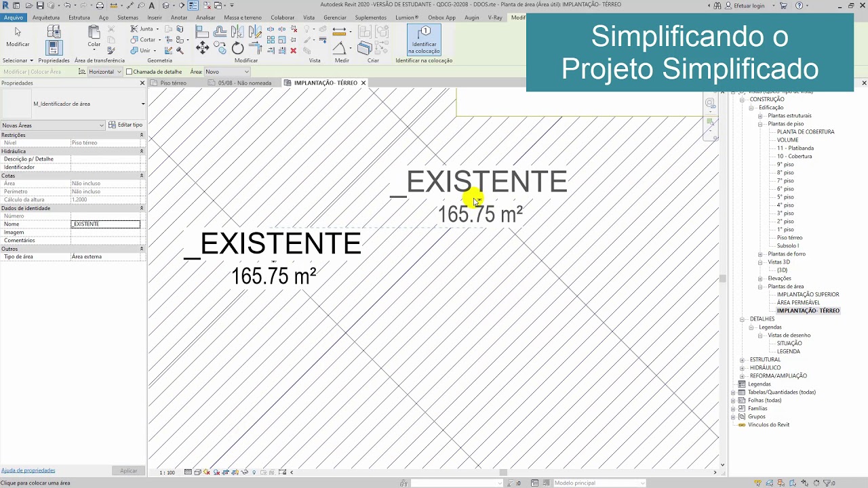The image size is (868, 488).
Task: Click the Mirror pick axis tool
Action: [237, 31]
